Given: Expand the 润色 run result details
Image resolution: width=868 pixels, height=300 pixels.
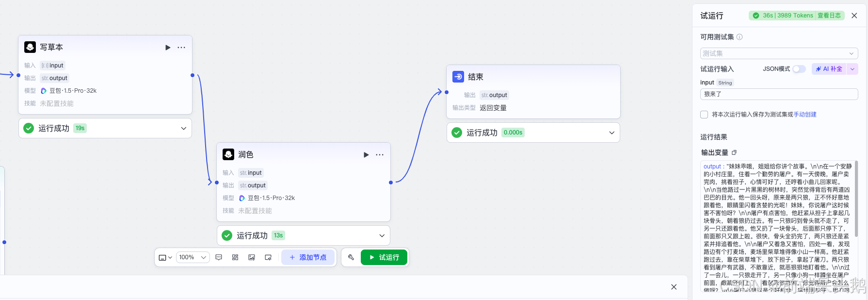Looking at the screenshot, I should tap(382, 235).
